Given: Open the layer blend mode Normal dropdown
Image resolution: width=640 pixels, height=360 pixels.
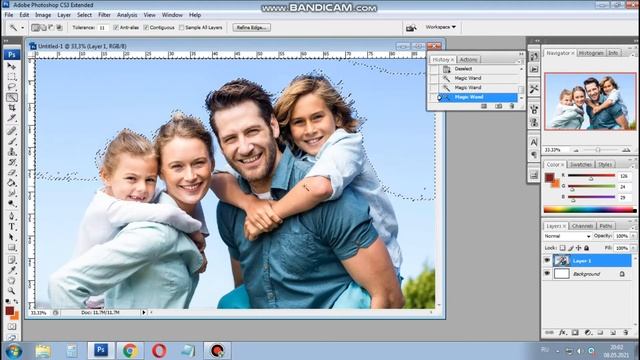Looking at the screenshot, I should point(567,236).
